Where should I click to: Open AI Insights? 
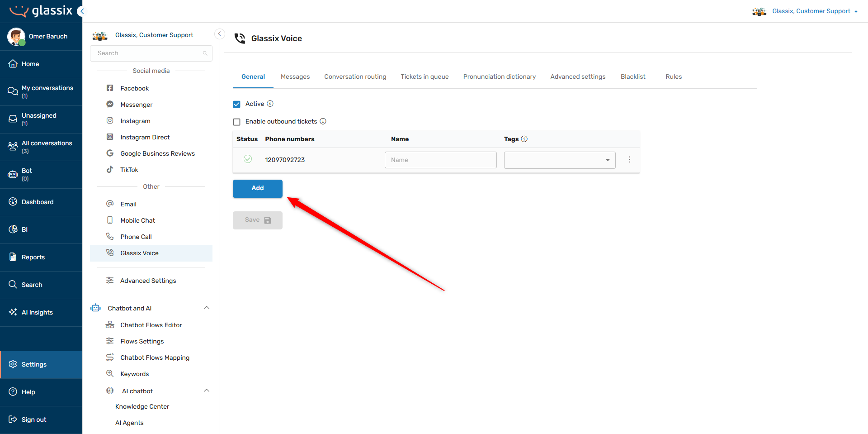pyautogui.click(x=41, y=312)
